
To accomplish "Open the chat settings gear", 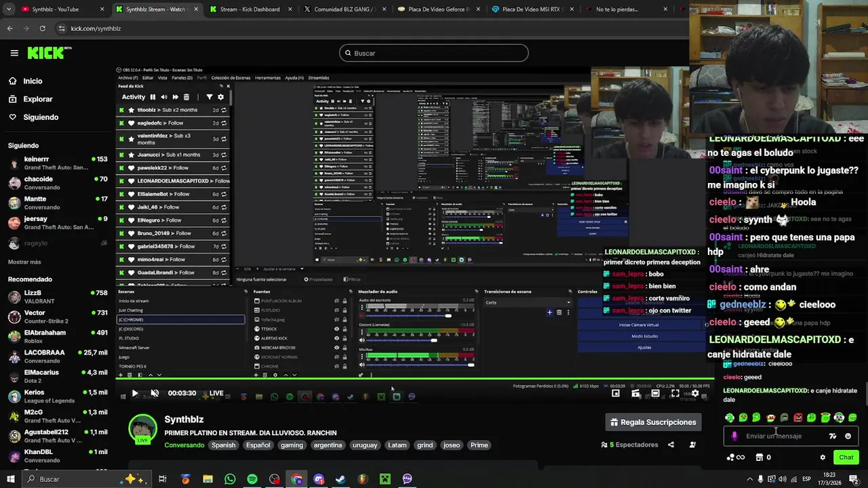I will click(823, 457).
